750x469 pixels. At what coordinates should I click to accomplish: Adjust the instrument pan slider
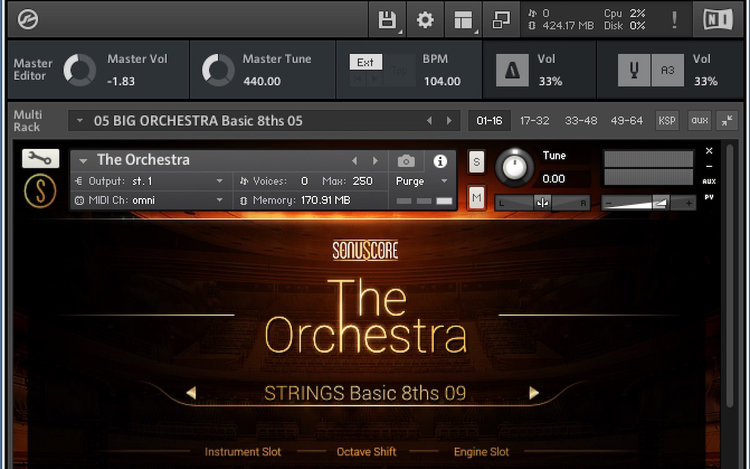click(x=542, y=203)
